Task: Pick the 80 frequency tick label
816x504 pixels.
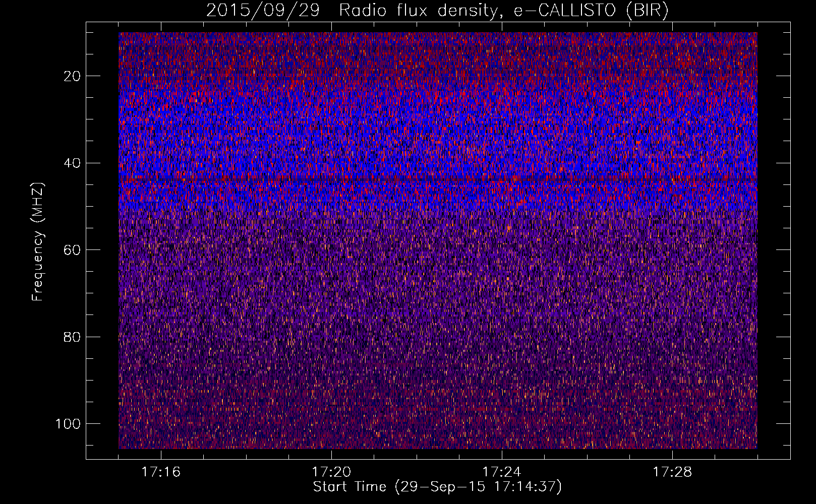Action: [x=73, y=337]
